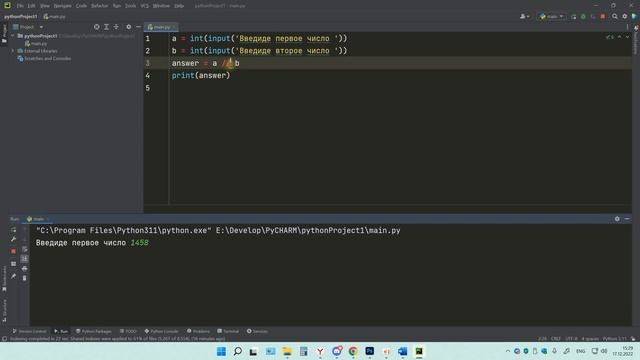This screenshot has height=360, width=640.
Task: Open the editor tabs options menu
Action: point(627,27)
